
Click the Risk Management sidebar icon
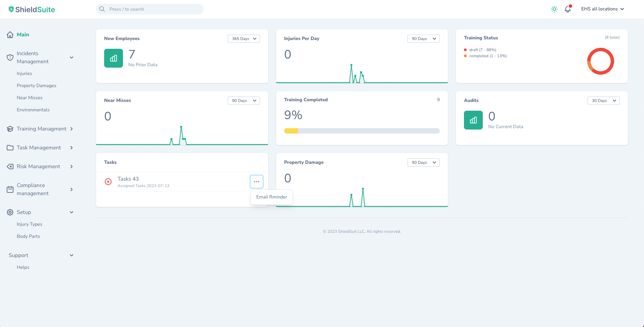click(10, 167)
